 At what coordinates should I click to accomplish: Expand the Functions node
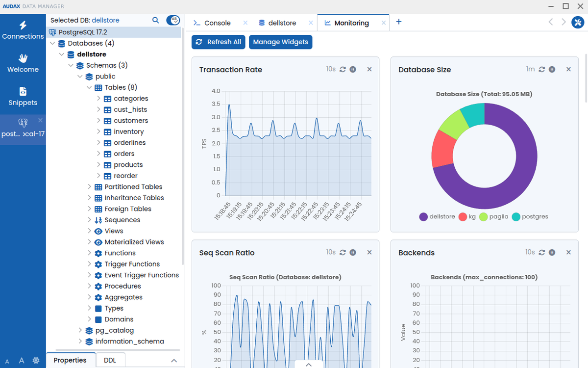click(89, 253)
